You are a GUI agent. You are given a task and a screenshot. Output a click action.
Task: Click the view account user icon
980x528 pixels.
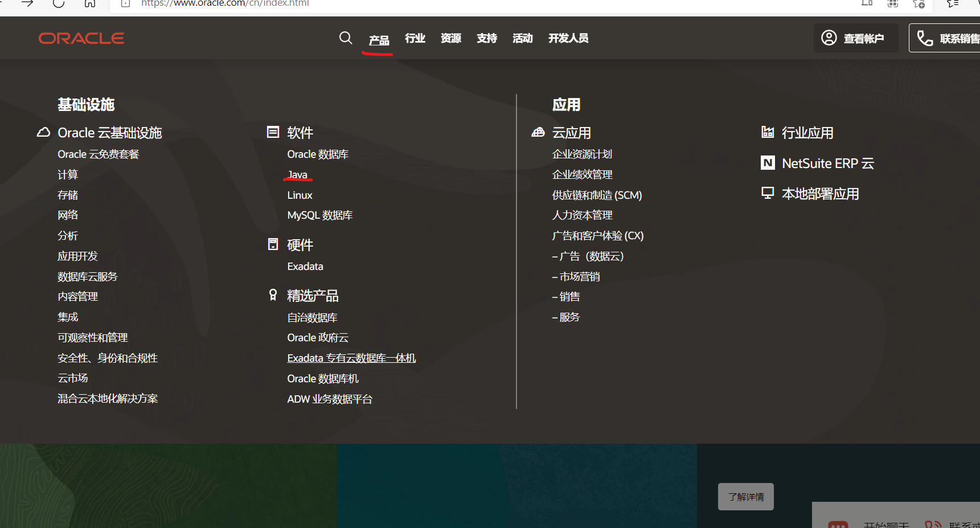tap(829, 38)
